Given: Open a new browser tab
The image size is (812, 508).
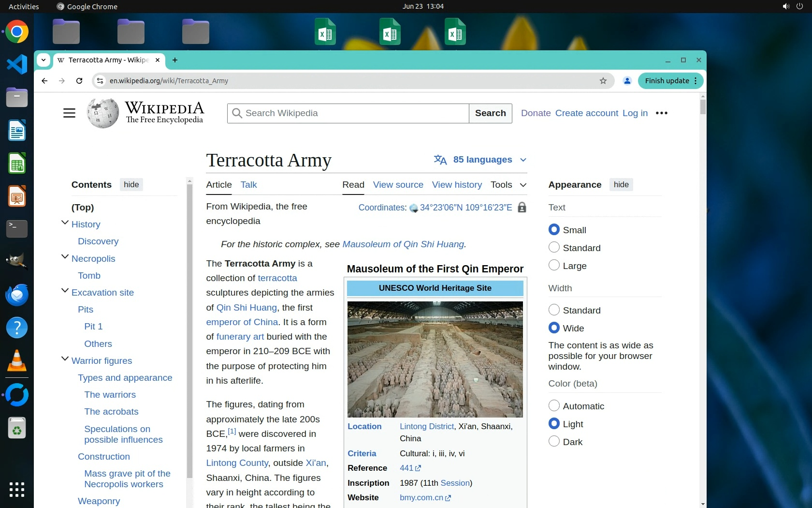Looking at the screenshot, I should click(x=175, y=60).
